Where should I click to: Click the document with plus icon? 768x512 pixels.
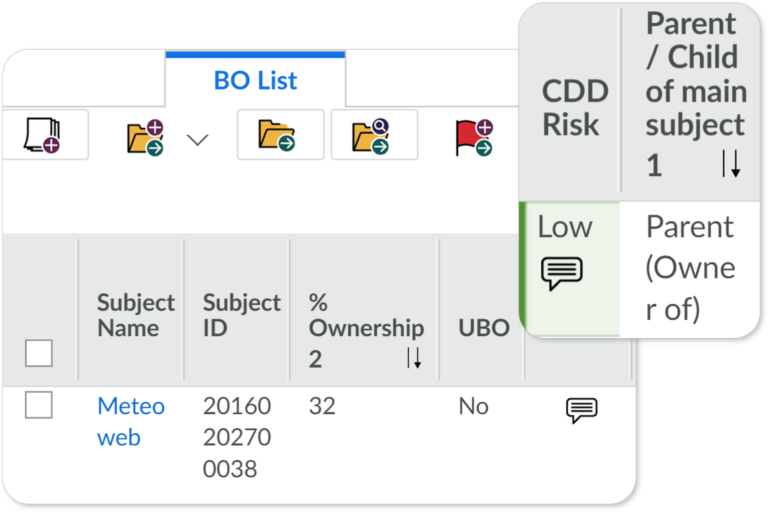tap(43, 135)
